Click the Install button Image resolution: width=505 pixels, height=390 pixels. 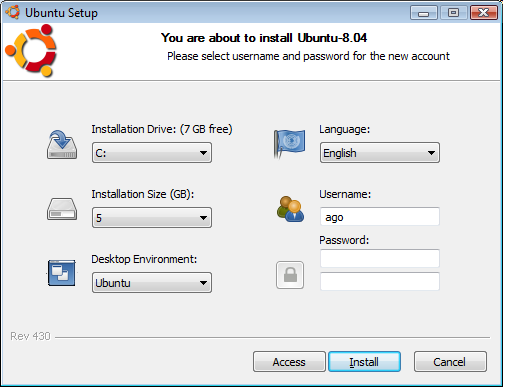click(364, 362)
